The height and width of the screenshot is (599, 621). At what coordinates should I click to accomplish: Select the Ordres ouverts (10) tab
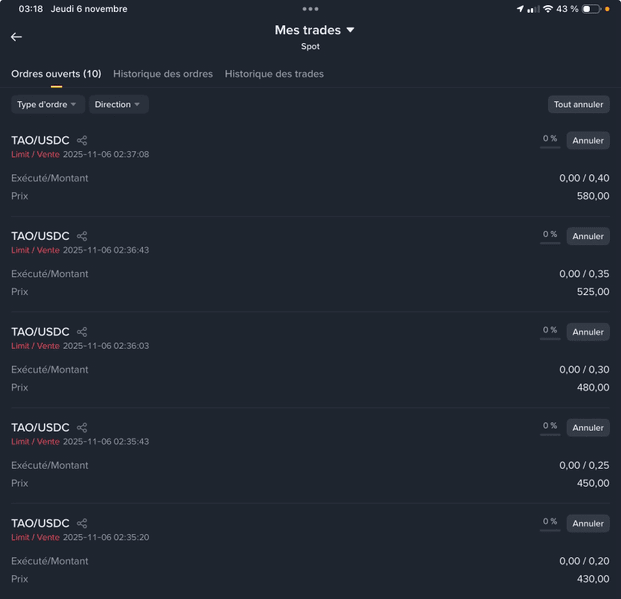pos(56,74)
